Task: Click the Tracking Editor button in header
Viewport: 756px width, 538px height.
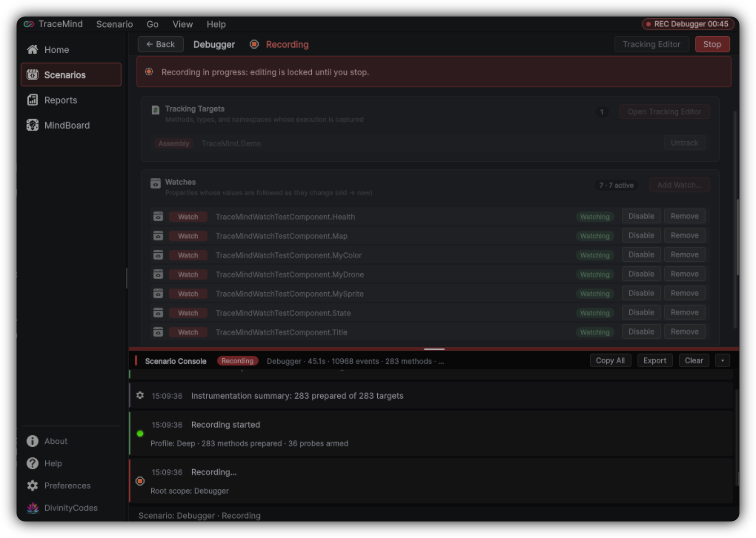Action: pos(651,44)
